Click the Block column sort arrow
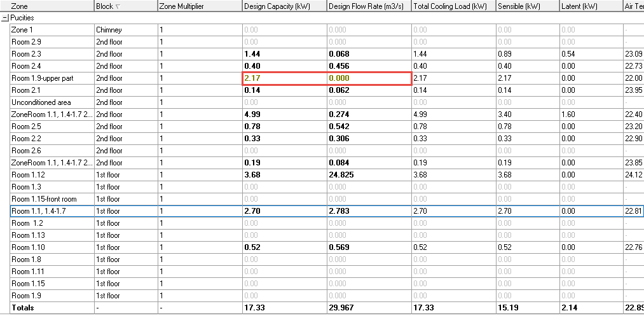 pyautogui.click(x=118, y=6)
